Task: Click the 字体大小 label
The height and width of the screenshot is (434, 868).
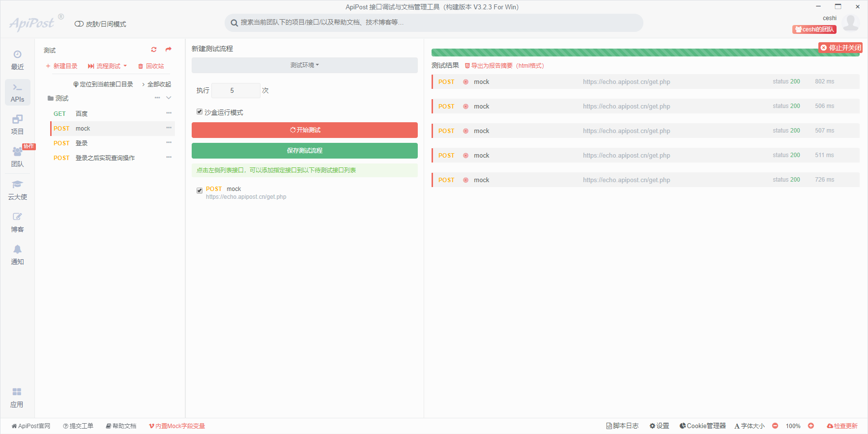Action: coord(750,426)
